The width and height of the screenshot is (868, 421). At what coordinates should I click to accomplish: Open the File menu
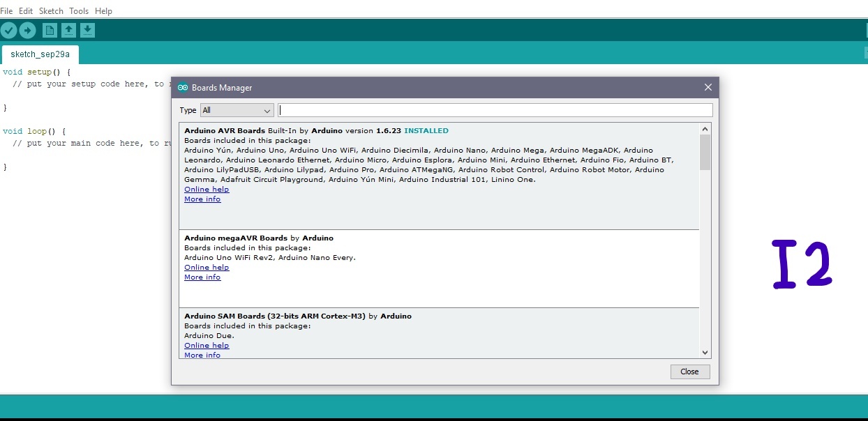click(6, 11)
